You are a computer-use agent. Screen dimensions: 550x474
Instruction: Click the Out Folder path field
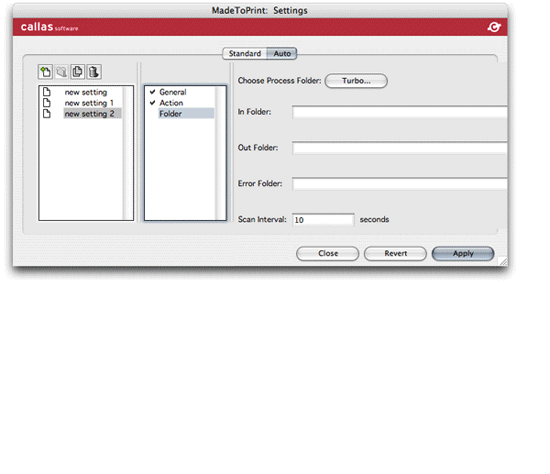pos(400,148)
